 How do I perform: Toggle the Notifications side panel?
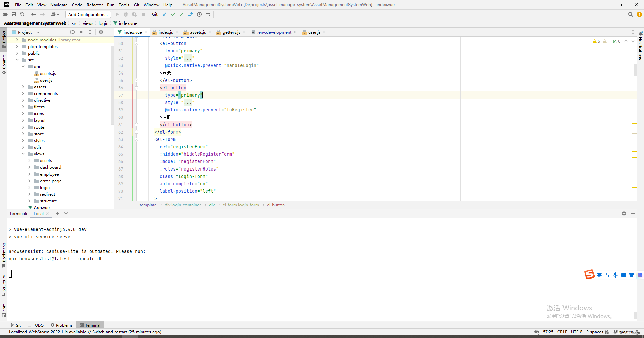click(640, 45)
